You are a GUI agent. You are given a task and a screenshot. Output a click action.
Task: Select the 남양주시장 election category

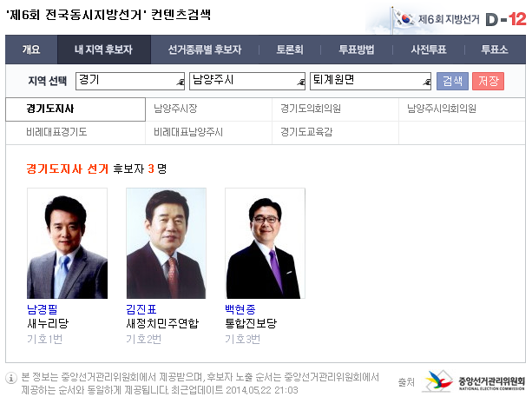pos(208,109)
